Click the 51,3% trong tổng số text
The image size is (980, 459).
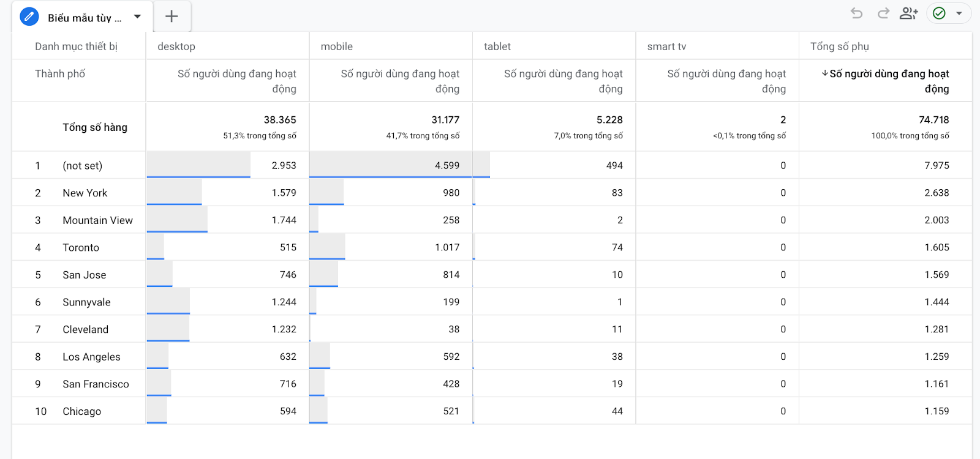pyautogui.click(x=260, y=136)
